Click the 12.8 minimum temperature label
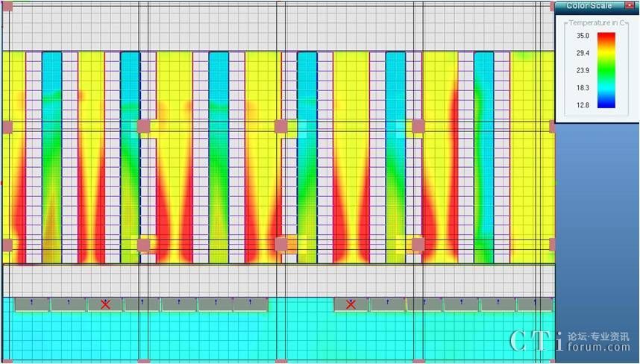The height and width of the screenshot is (364, 640). point(583,105)
